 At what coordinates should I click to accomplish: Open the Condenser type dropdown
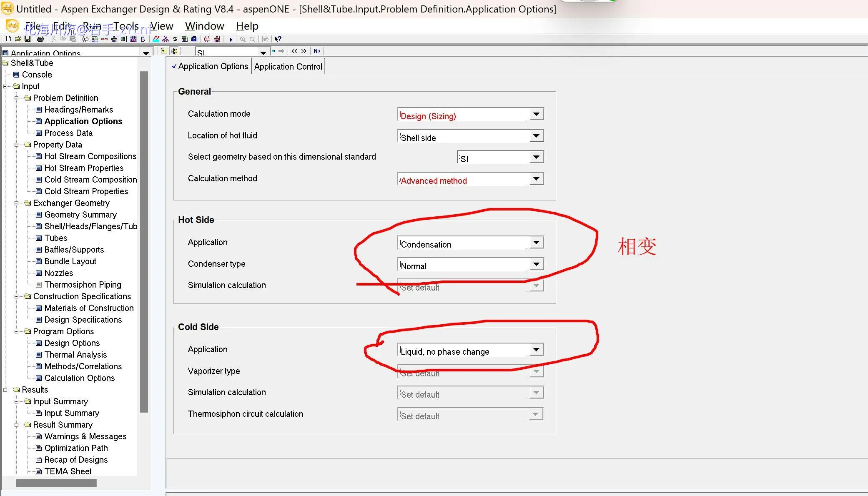pos(537,264)
